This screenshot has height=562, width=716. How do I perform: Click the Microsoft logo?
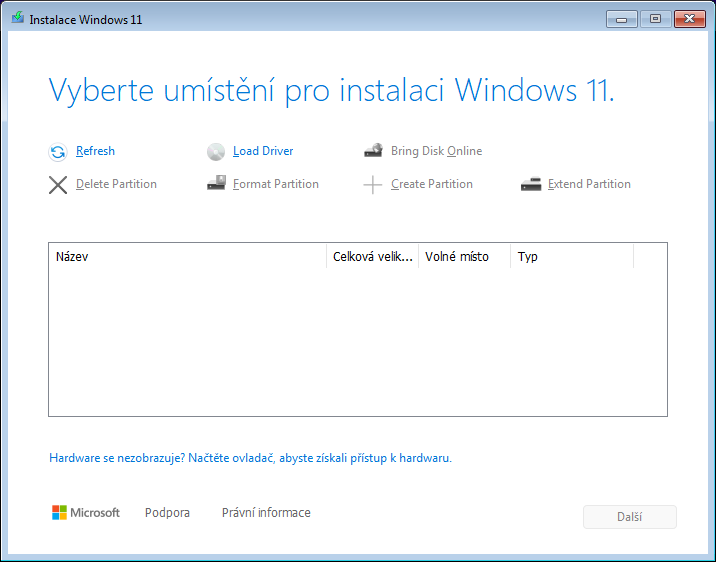[x=86, y=513]
